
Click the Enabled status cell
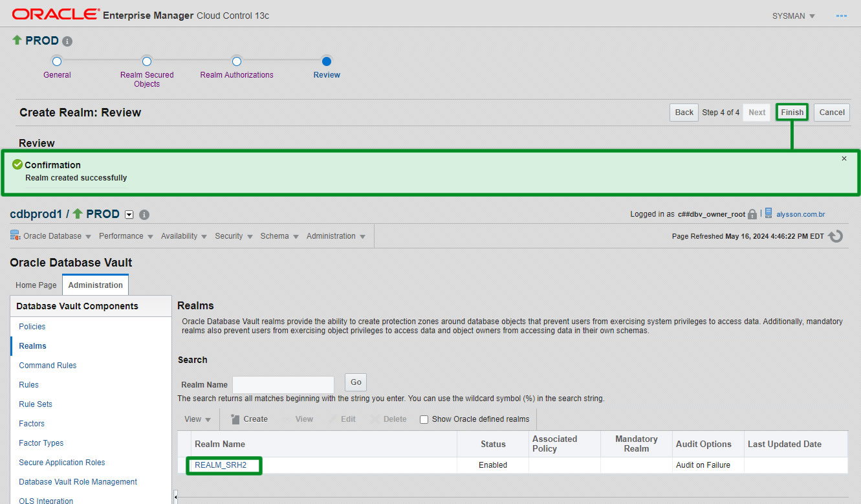point(493,465)
